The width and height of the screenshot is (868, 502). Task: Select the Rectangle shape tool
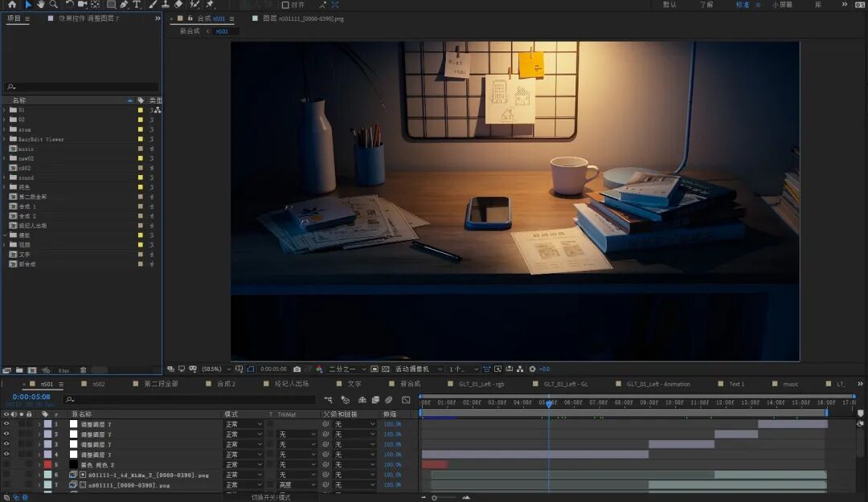pyautogui.click(x=111, y=4)
